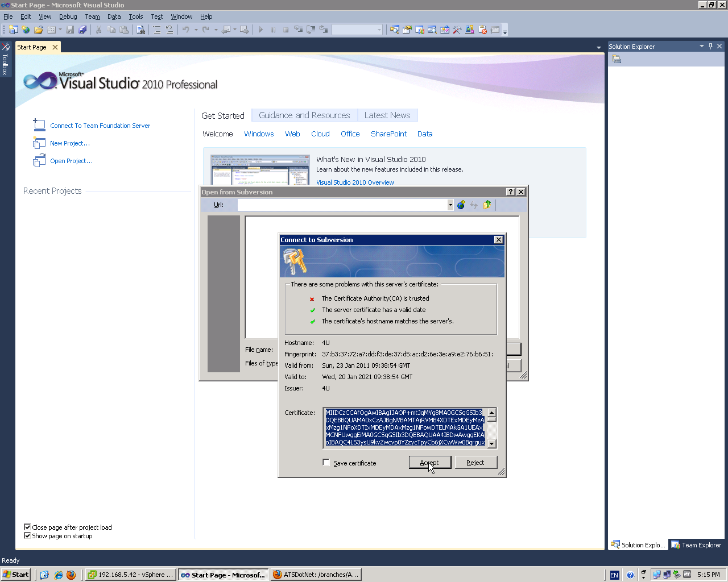Click the help question-mark icon in Open from Subversion
The height and width of the screenshot is (582, 728).
(511, 192)
